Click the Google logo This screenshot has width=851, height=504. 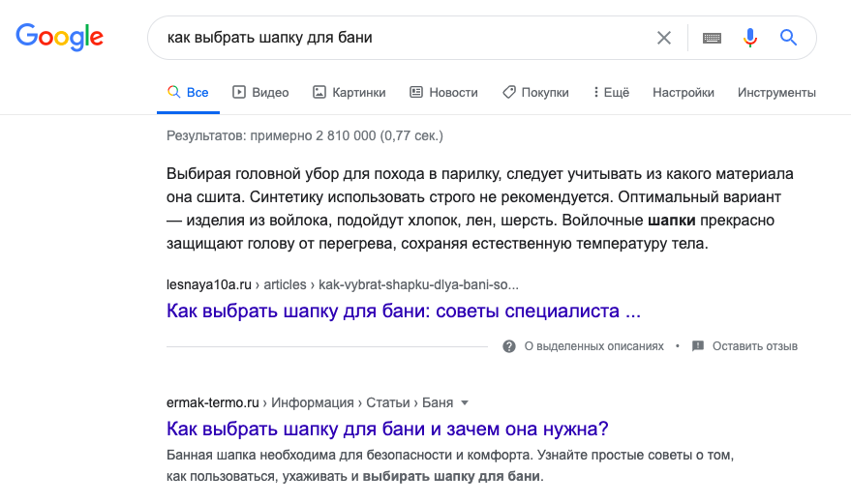tap(59, 37)
